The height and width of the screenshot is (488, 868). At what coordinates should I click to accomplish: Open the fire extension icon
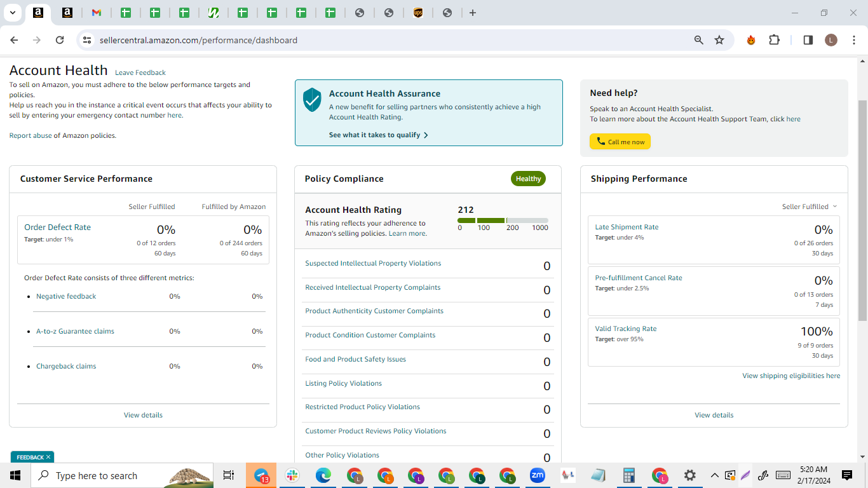(x=751, y=40)
